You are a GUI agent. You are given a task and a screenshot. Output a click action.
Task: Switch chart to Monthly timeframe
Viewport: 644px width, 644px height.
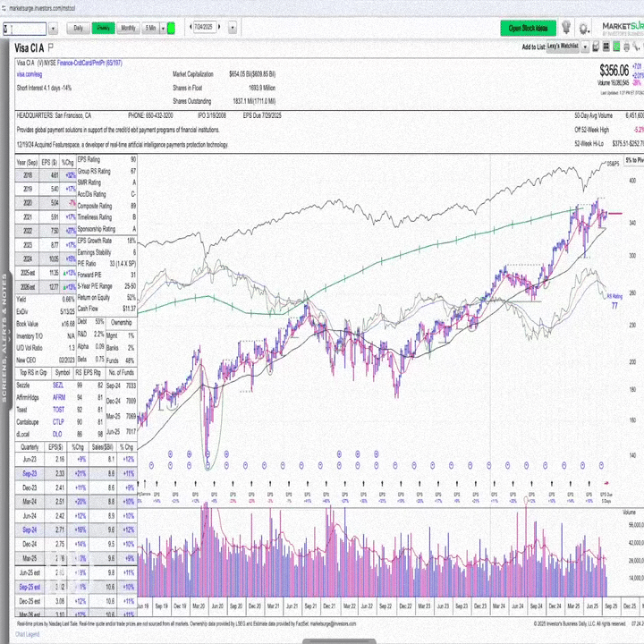[128, 28]
